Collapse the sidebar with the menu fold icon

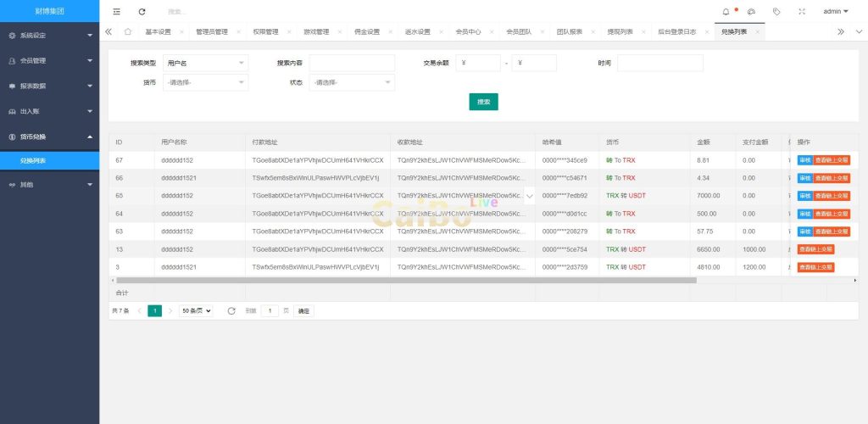[117, 12]
